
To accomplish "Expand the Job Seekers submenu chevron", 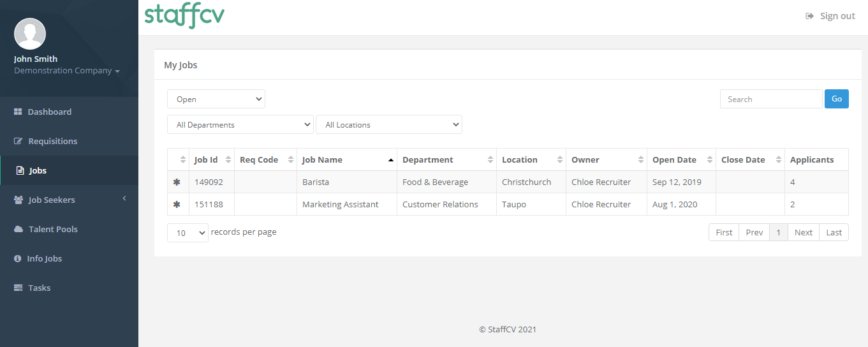I will click(124, 199).
